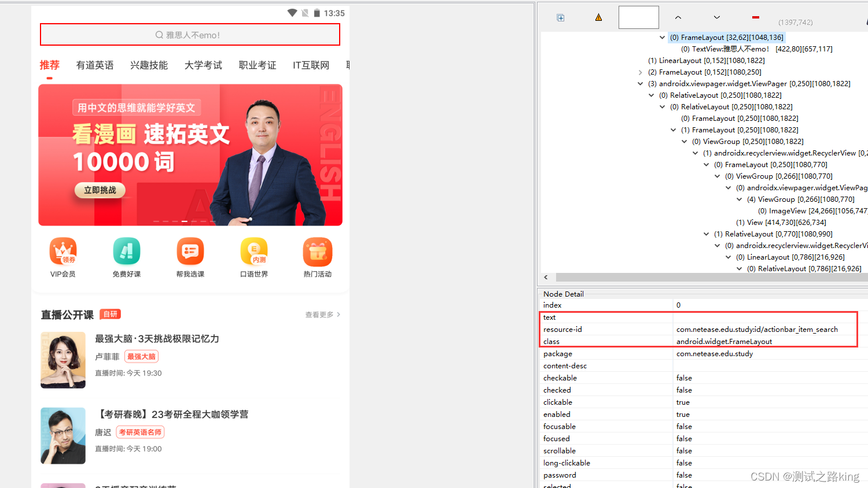The image size is (868, 488).
Task: Open the 23考研全程大咖领学营 course
Action: click(x=172, y=415)
